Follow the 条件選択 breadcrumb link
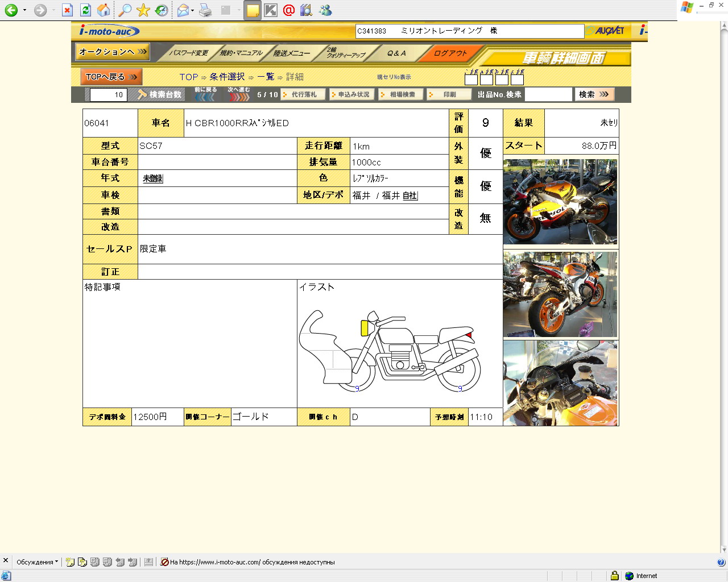 tap(227, 77)
